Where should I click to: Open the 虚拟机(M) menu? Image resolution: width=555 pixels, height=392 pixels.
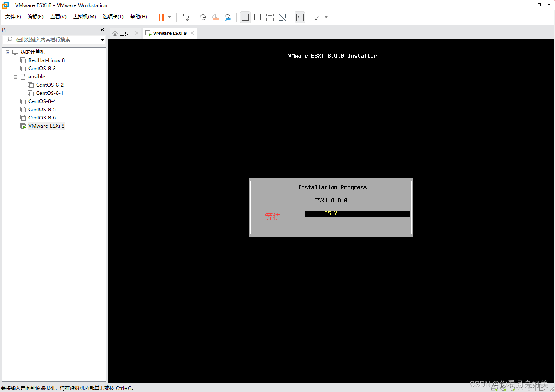click(84, 17)
